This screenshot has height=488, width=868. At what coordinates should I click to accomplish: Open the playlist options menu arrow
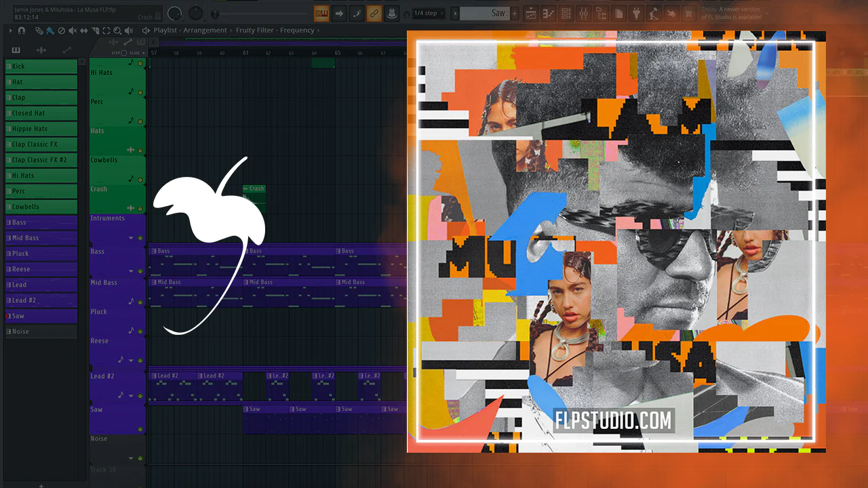11,30
